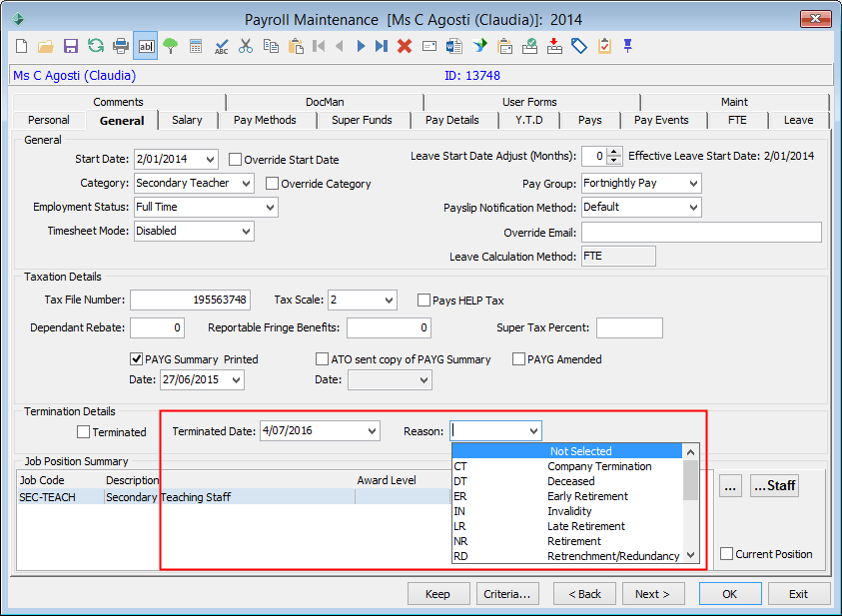
Task: Delete record with red X icon
Action: [405, 46]
